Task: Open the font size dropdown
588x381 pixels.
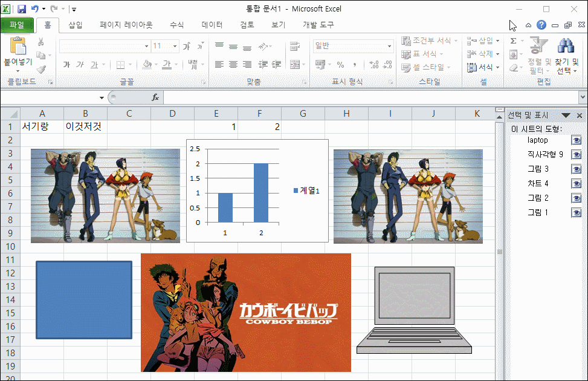Action: coord(175,46)
